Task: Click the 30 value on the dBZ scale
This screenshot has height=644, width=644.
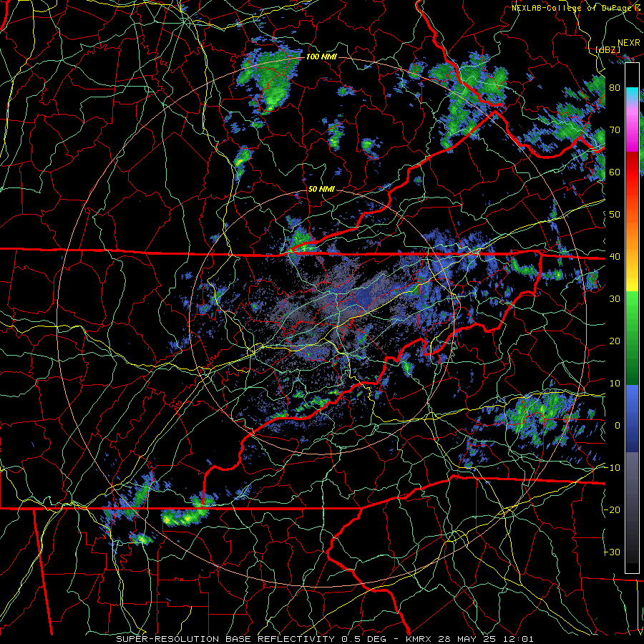Action: (x=615, y=299)
